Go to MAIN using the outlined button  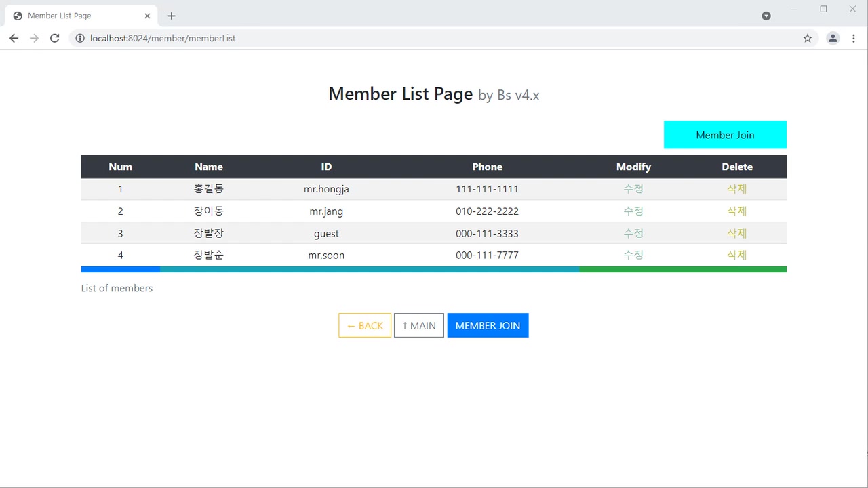tap(419, 325)
